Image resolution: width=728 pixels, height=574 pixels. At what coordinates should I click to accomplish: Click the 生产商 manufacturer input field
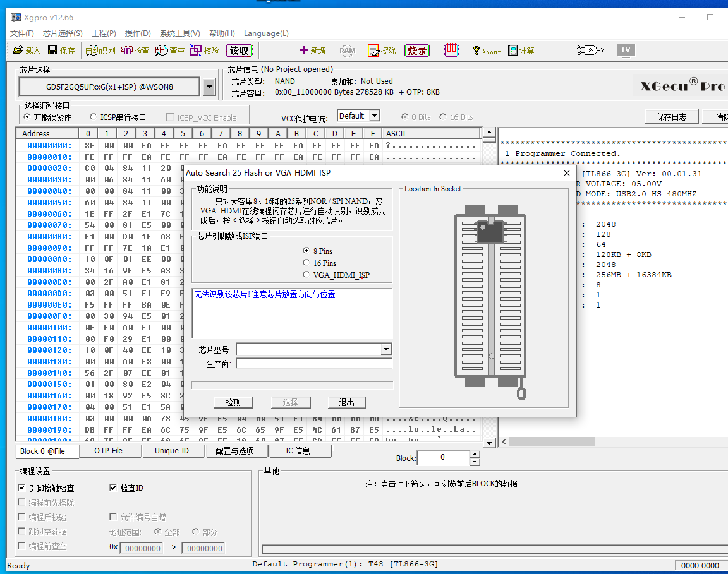(313, 364)
